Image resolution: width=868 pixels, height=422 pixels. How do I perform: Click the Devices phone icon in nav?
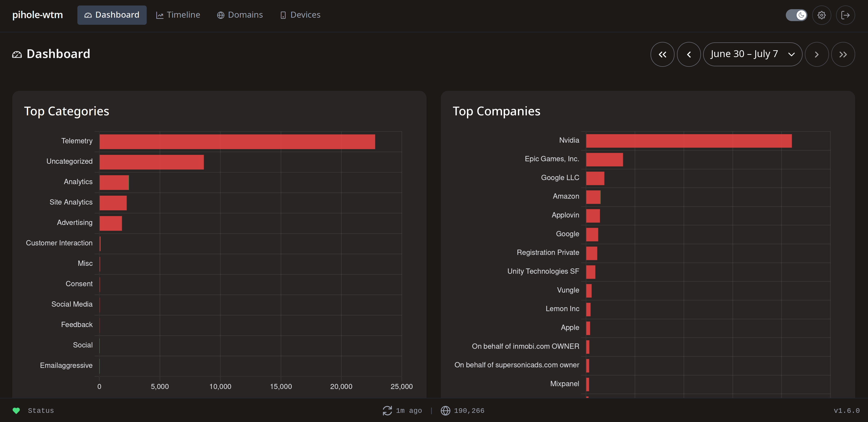(283, 15)
